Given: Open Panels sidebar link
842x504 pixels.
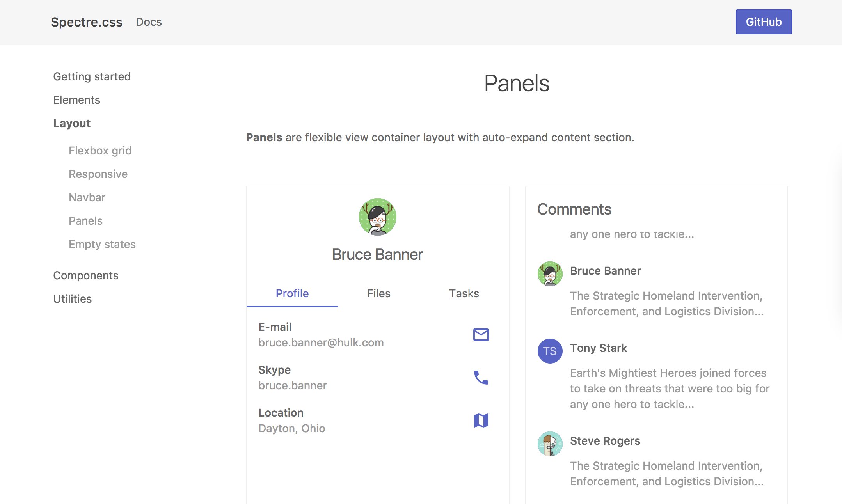Looking at the screenshot, I should tap(85, 221).
